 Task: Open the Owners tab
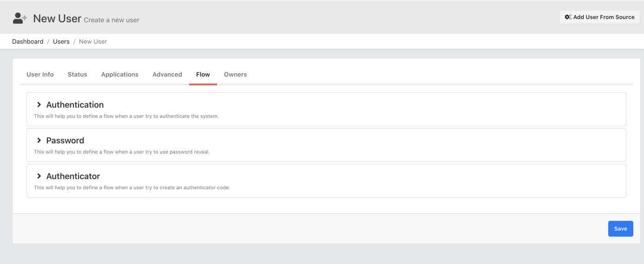click(236, 74)
